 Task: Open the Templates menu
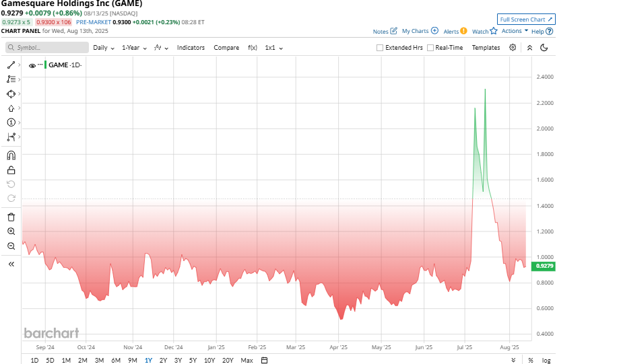click(486, 48)
